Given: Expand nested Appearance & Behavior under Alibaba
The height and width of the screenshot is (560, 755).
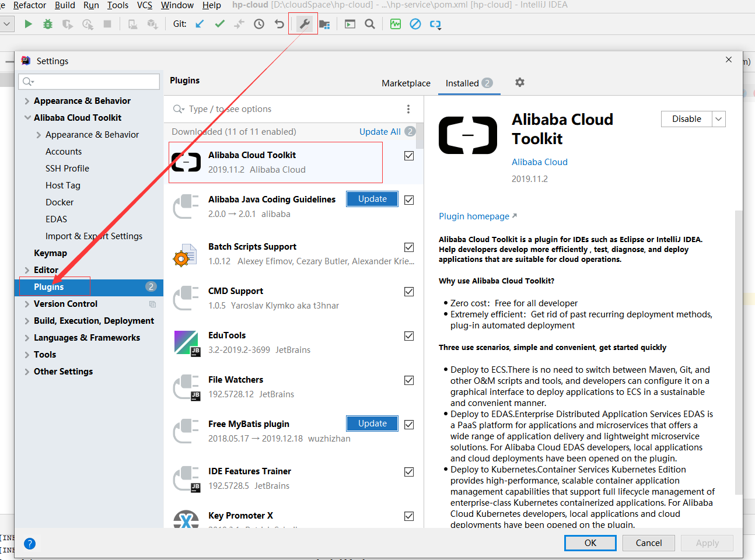Looking at the screenshot, I should coord(39,135).
